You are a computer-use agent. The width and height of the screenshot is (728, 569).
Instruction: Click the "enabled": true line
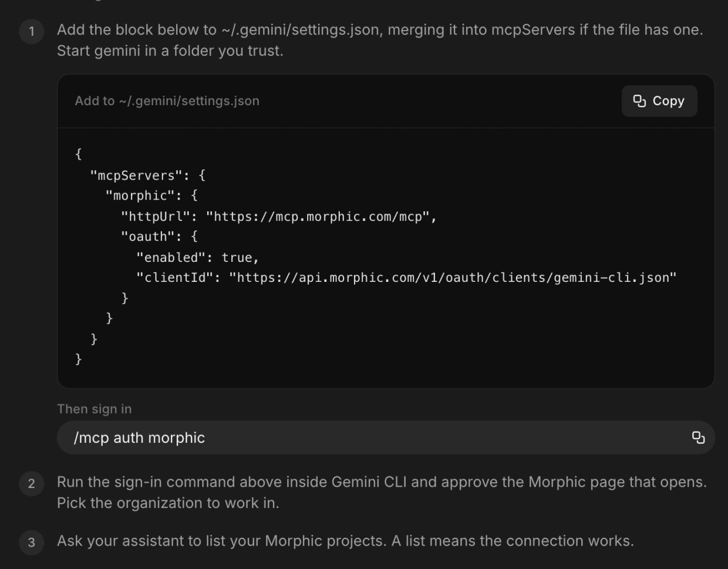[198, 257]
